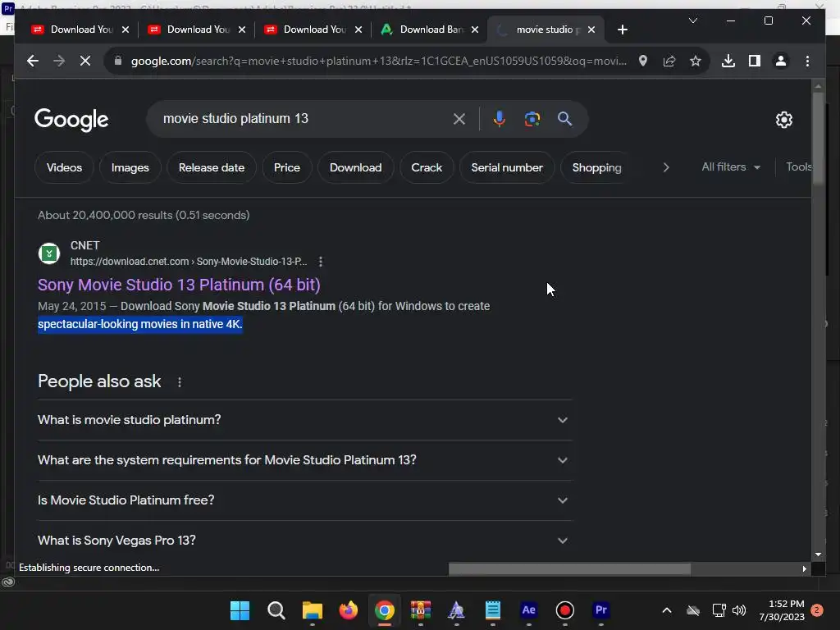Select the Price filter chip

coord(287,167)
